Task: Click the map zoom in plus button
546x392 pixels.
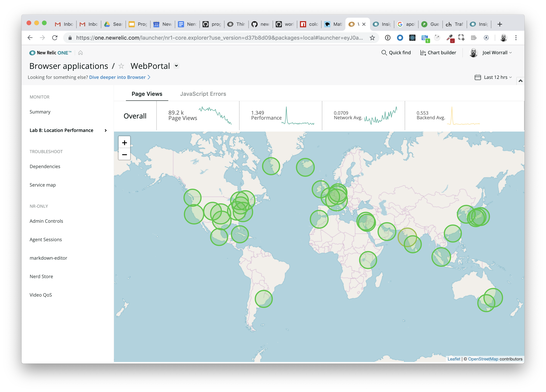Action: (x=124, y=143)
